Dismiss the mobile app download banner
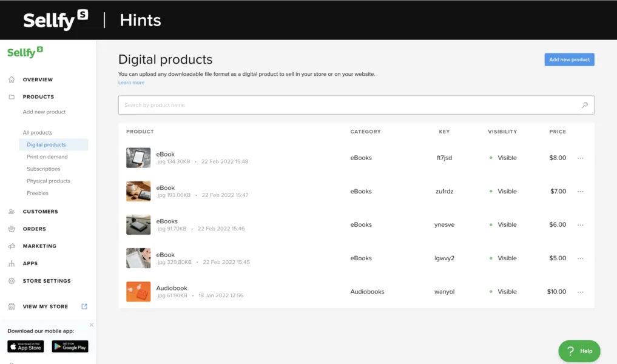 (91, 325)
